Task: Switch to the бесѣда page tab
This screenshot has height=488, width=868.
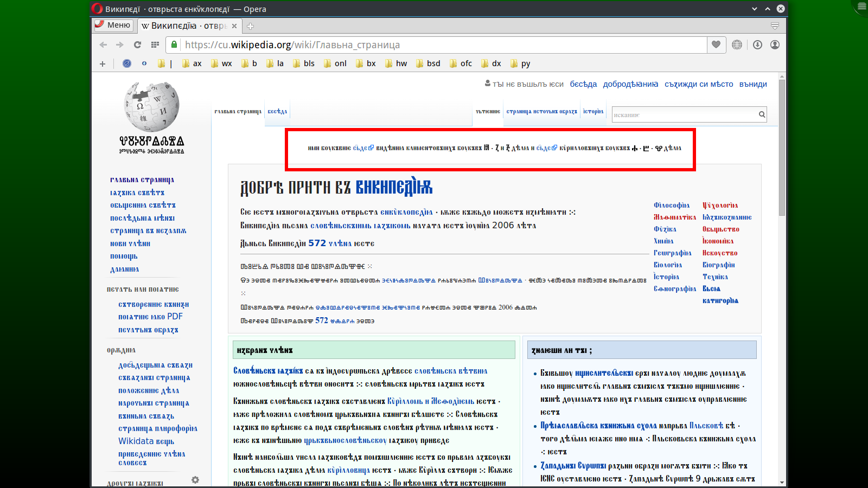Action: click(277, 112)
